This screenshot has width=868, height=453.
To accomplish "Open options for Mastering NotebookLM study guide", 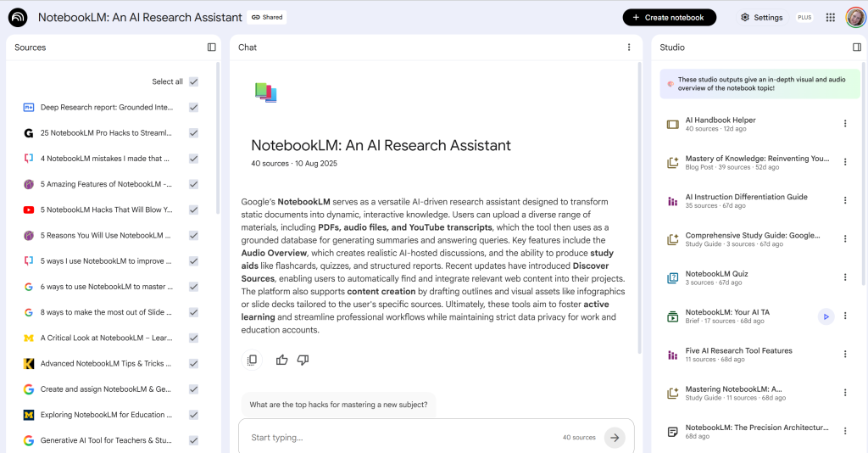I will point(845,393).
